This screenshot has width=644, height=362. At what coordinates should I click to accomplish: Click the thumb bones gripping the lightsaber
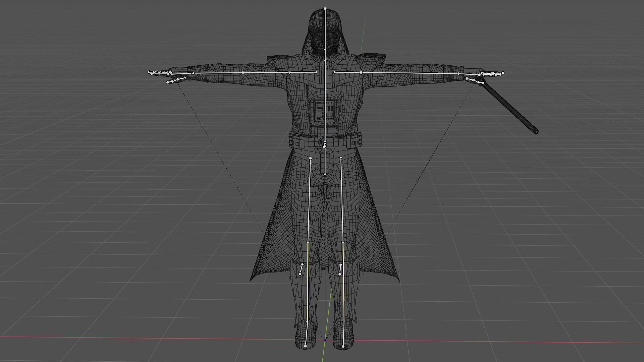(x=474, y=80)
